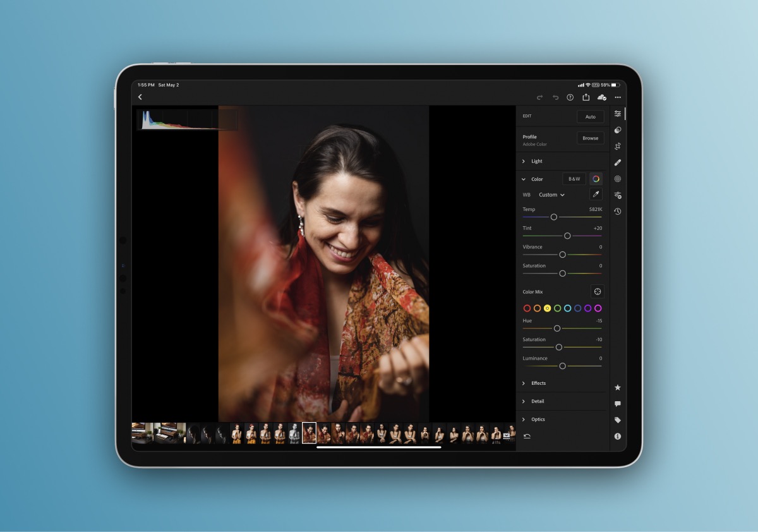Toggle the Color Mix wheel button
The height and width of the screenshot is (532, 758).
click(x=596, y=179)
